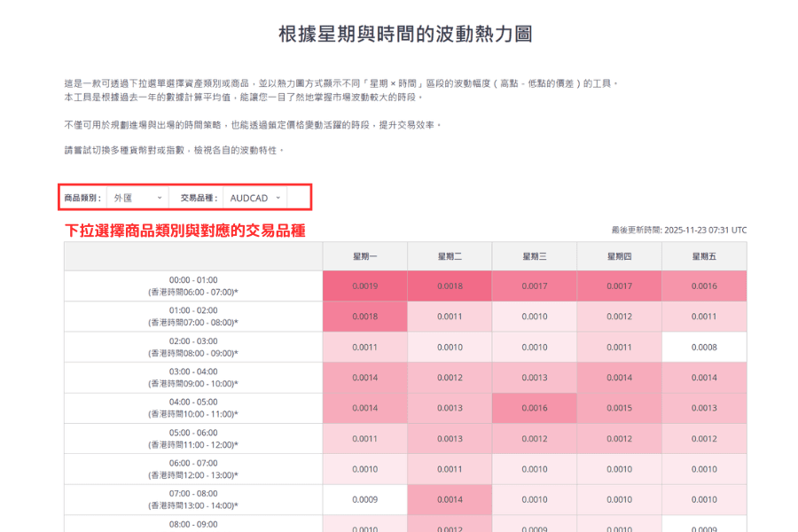Click the 0.0014 cell under 星期二 at 07:00-08:00
Image resolution: width=798 pixels, height=532 pixels.
pos(450,499)
